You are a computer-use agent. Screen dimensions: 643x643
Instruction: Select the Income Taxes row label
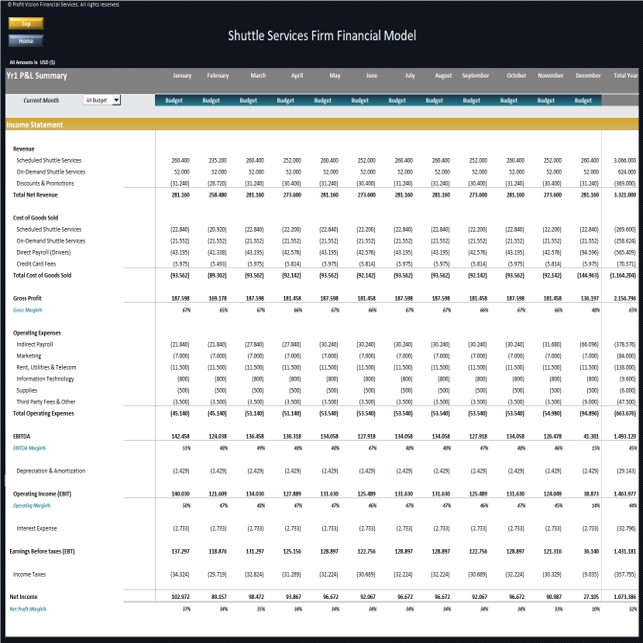coord(30,574)
